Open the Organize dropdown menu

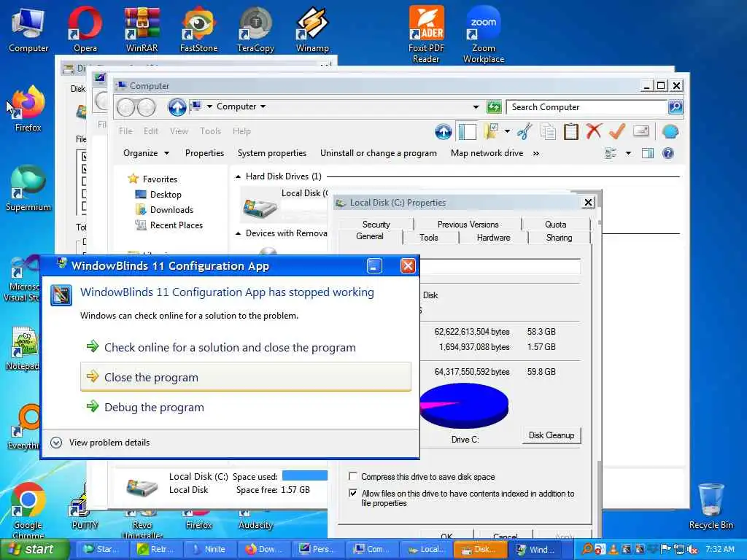coord(146,153)
